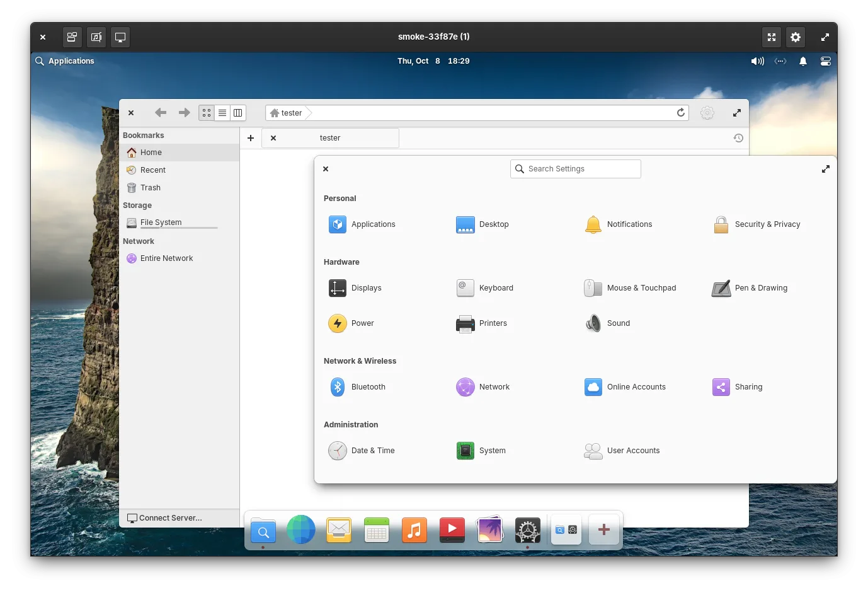The image size is (868, 595).
Task: Open User Accounts settings
Action: point(622,451)
